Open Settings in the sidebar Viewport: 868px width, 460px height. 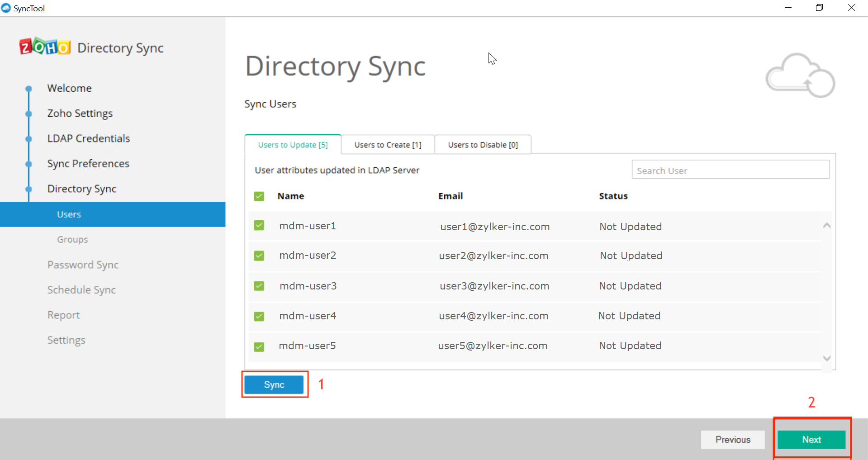click(66, 340)
